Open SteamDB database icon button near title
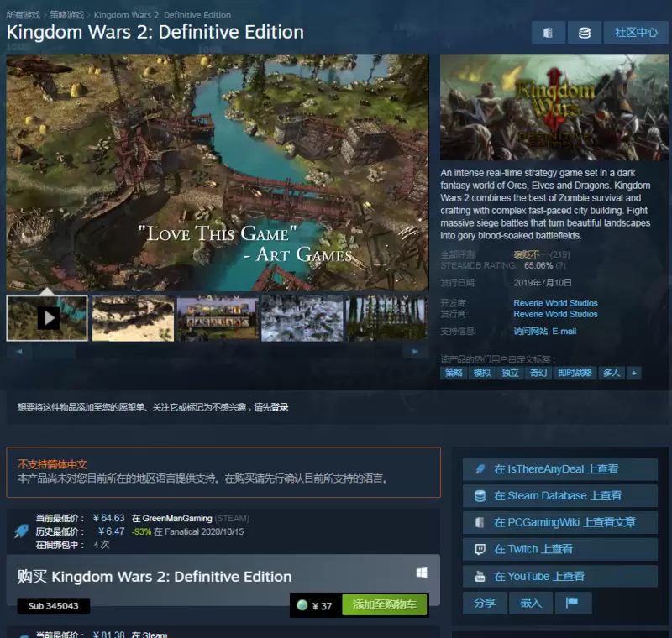672x638 pixels. pyautogui.click(x=584, y=33)
